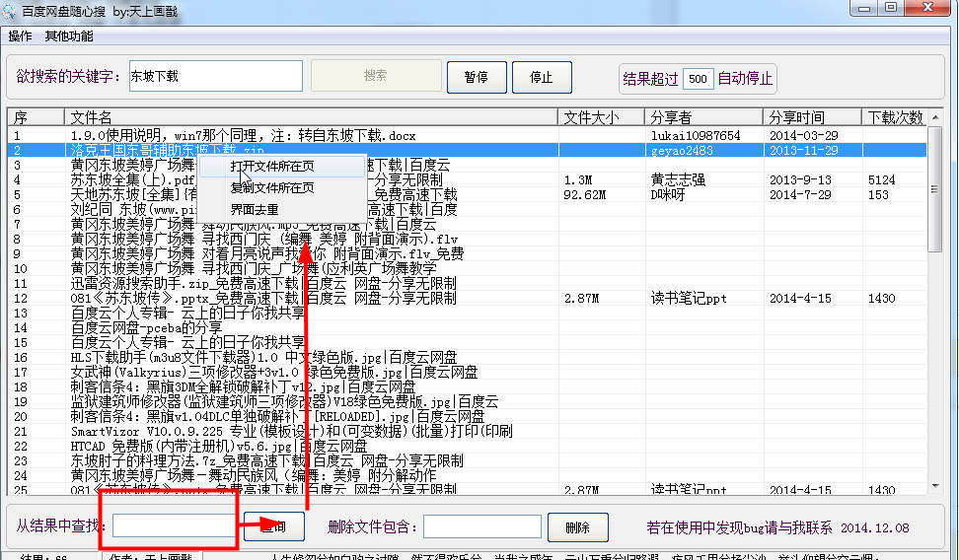Close the 百度网盘随心搜 window
The image size is (959, 560).
pos(927,8)
